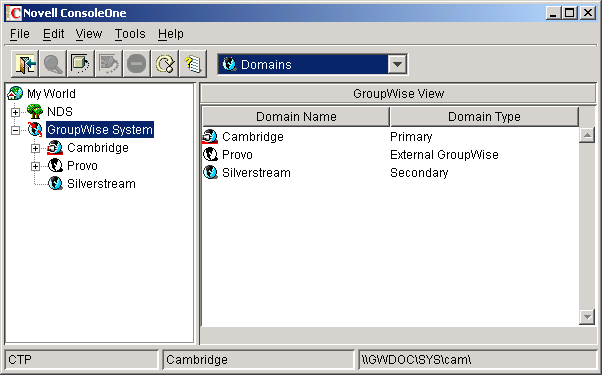
Task: Click the grayed-out delete circle icon
Action: [137, 64]
